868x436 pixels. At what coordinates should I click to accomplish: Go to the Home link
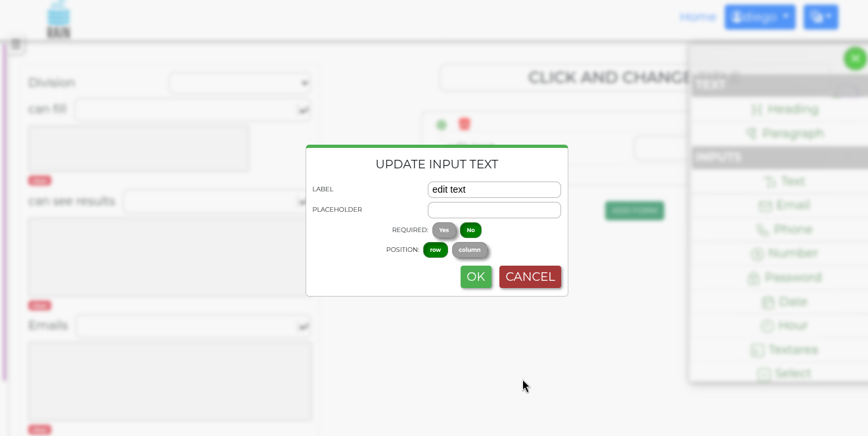tap(698, 17)
